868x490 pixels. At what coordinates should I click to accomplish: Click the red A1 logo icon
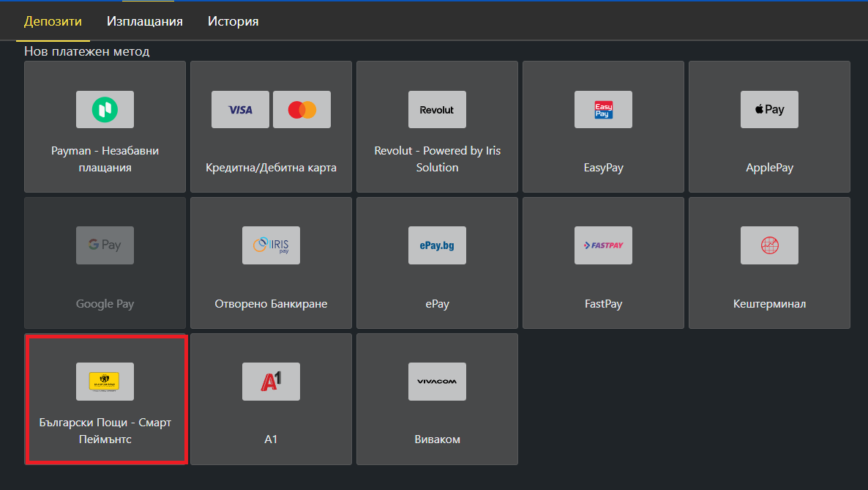271,382
